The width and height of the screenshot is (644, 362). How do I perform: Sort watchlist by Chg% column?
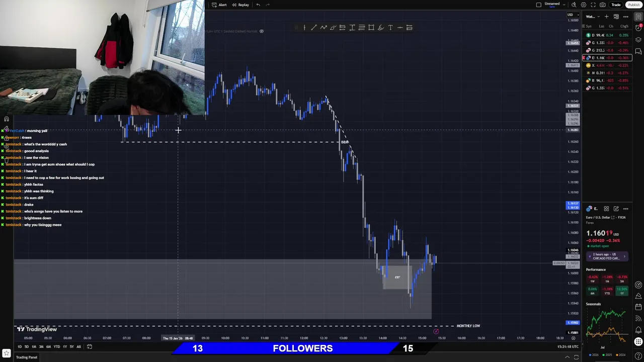[x=624, y=26]
